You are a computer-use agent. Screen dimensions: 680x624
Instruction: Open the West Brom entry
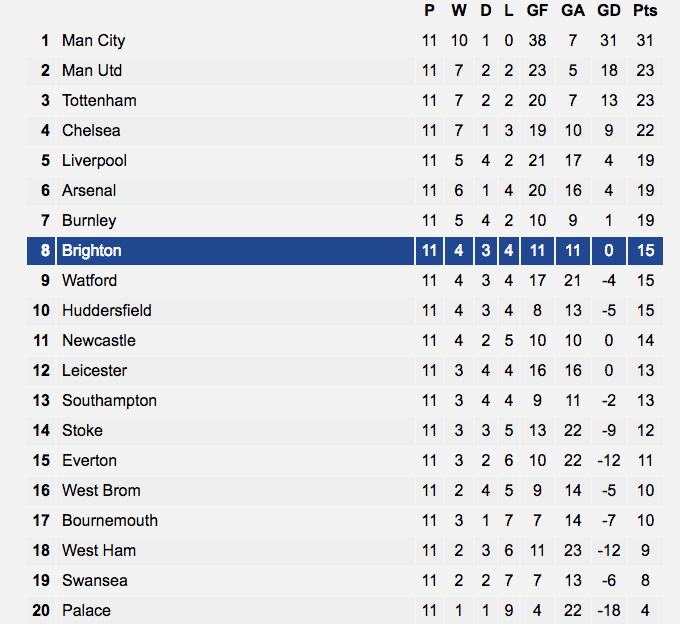click(x=101, y=490)
